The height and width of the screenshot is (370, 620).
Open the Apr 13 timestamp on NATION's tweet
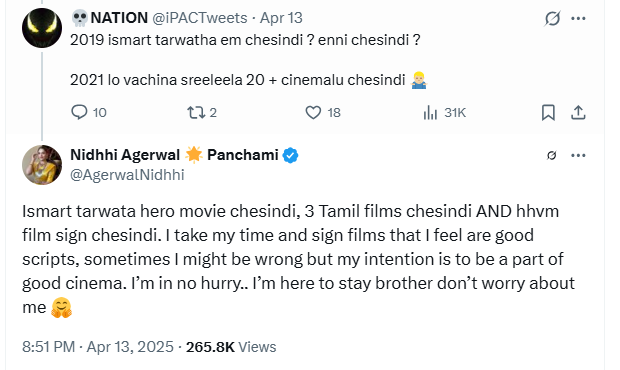click(x=281, y=18)
